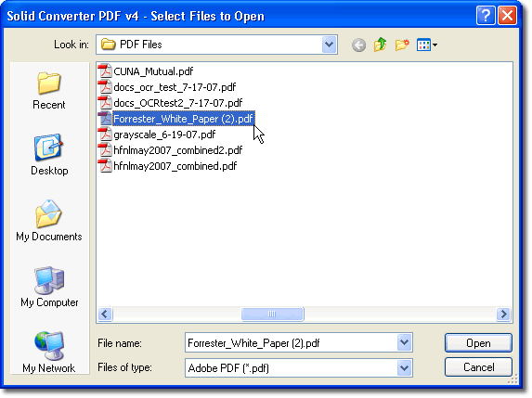
Task: Click the PDF icon of Forrester_White_Paper (2).pdf
Action: click(x=105, y=119)
